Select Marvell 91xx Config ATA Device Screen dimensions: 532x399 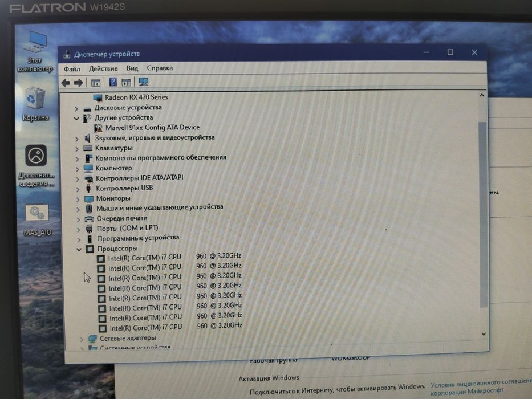152,128
